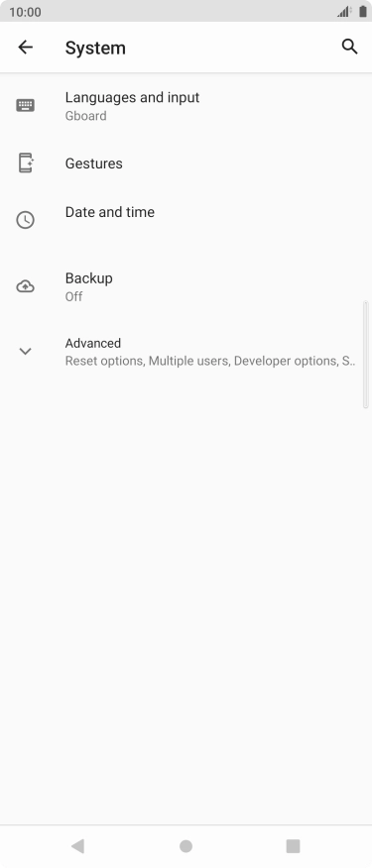Screen dimensions: 372x868
Task: Open Languages and input settings
Action: 186,106
